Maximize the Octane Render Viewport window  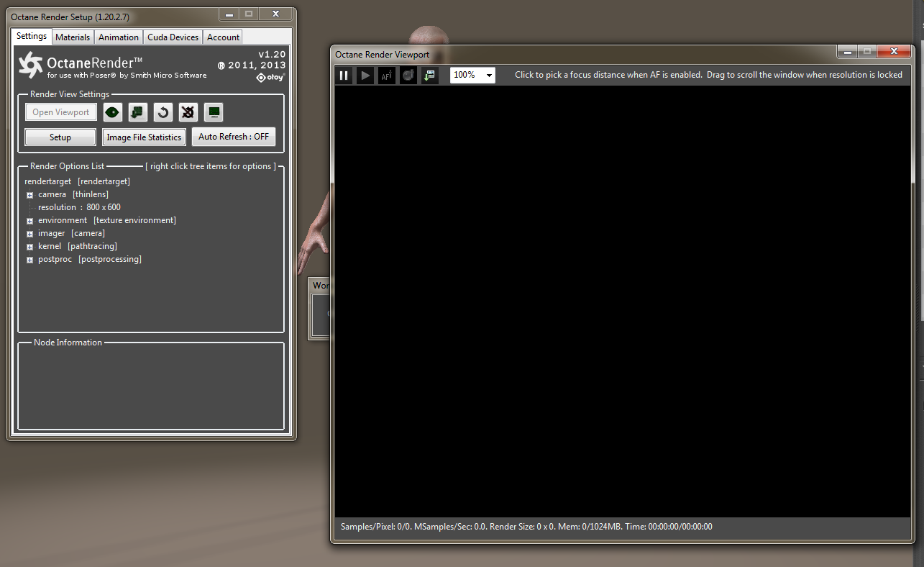tap(866, 51)
